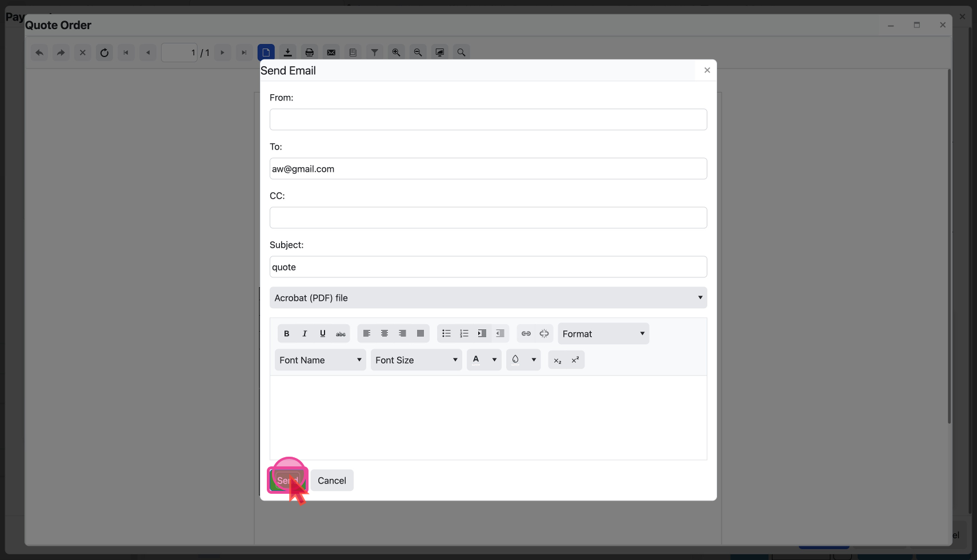
Task: Click the zoom in magnifier icon
Action: pyautogui.click(x=396, y=52)
